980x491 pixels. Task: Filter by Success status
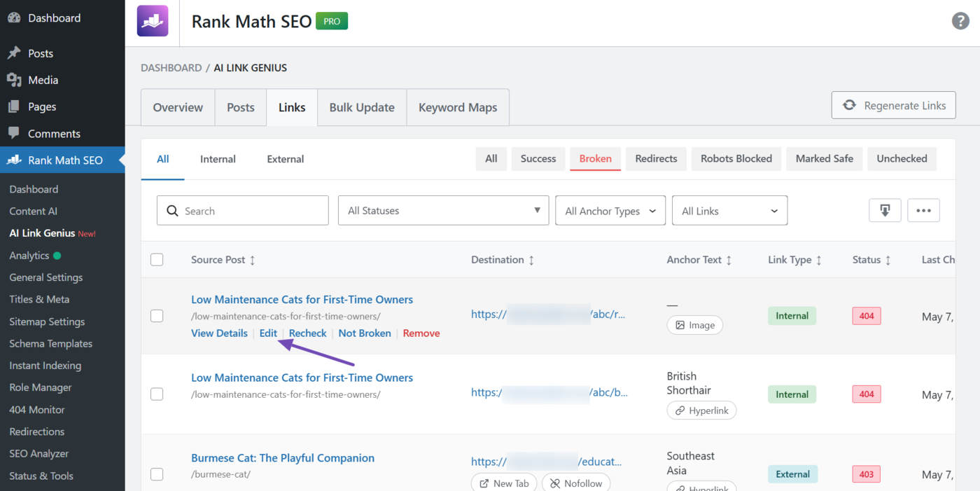(538, 158)
